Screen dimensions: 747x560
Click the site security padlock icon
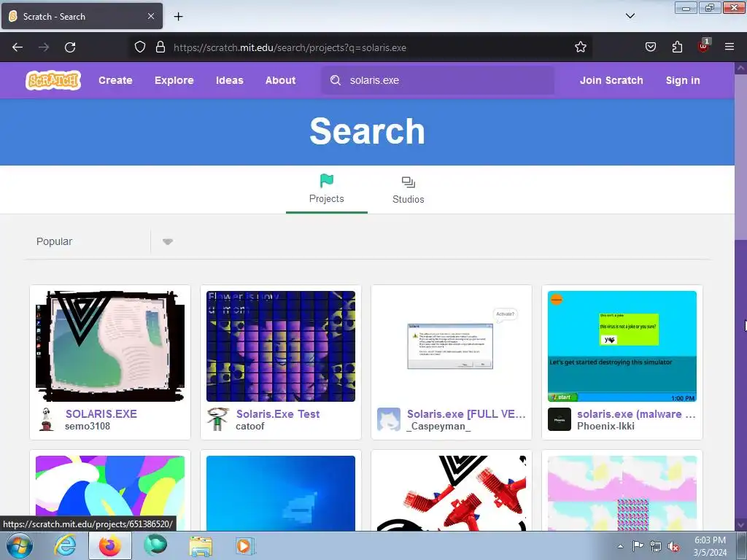(160, 47)
